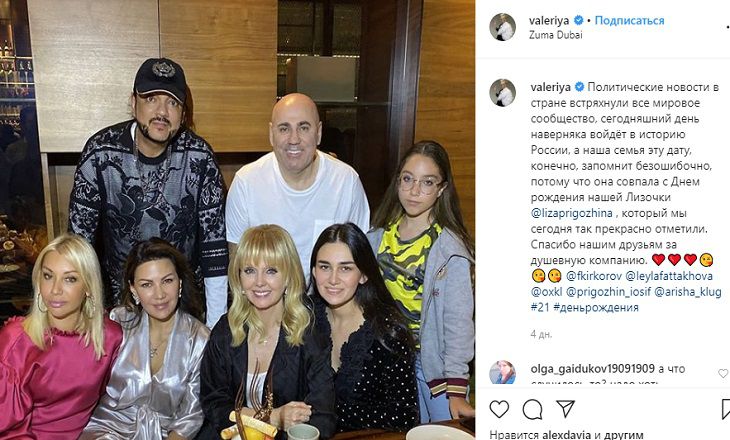Like the olga_gaidukov19091909 comment heart
The width and height of the screenshot is (730, 440).
pyautogui.click(x=723, y=373)
